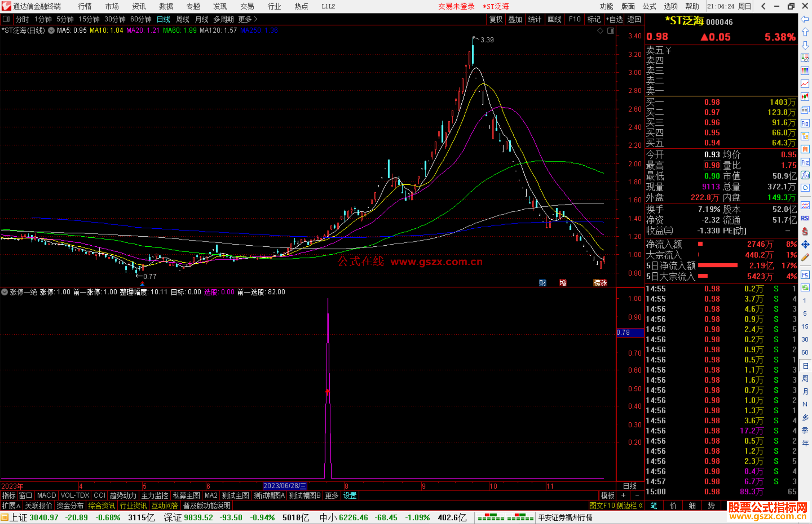Image resolution: width=812 pixels, height=524 pixels.
Task: Click the four-way move arrows icon
Action: pyautogui.click(x=805, y=245)
